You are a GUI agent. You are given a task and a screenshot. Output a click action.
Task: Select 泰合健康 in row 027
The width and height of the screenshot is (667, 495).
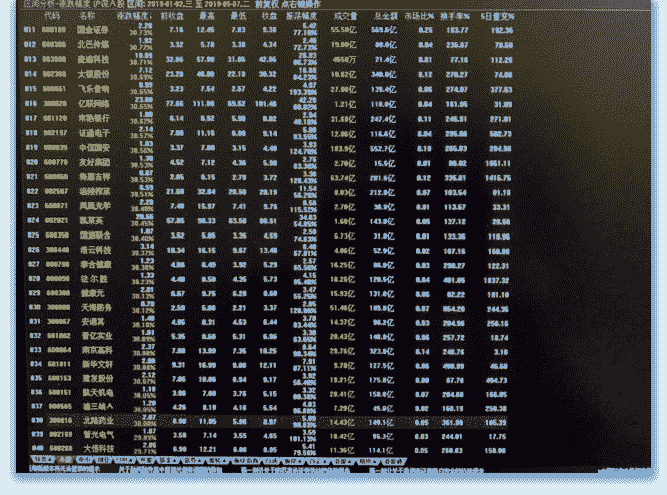(96, 265)
